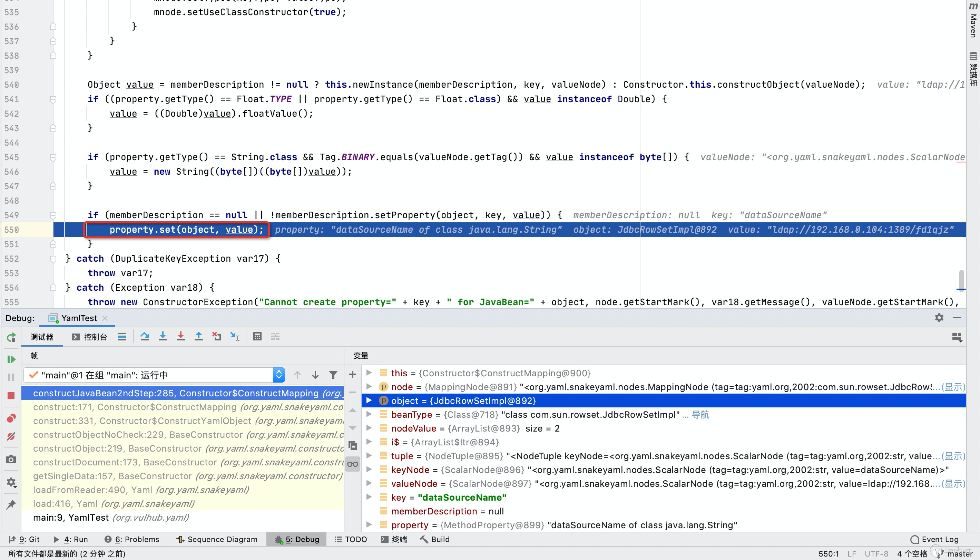This screenshot has height=560, width=980.
Task: Click the Evaluate Expression calculator icon
Action: click(257, 337)
